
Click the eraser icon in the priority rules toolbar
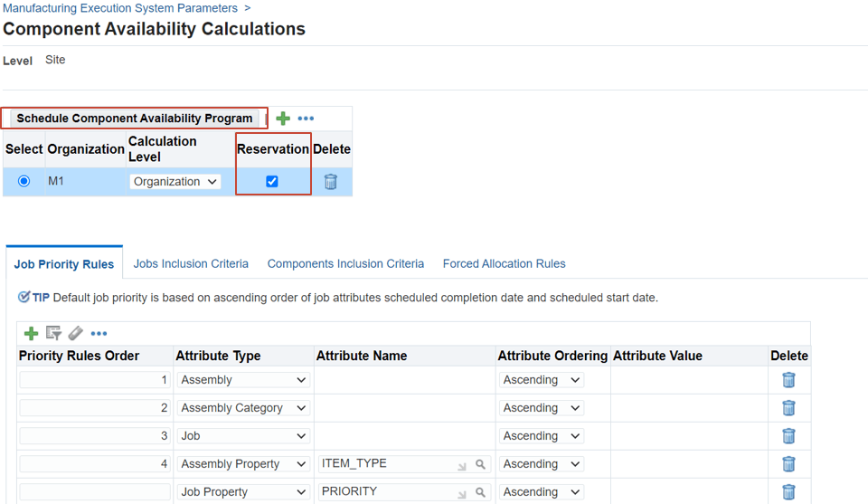pos(75,333)
